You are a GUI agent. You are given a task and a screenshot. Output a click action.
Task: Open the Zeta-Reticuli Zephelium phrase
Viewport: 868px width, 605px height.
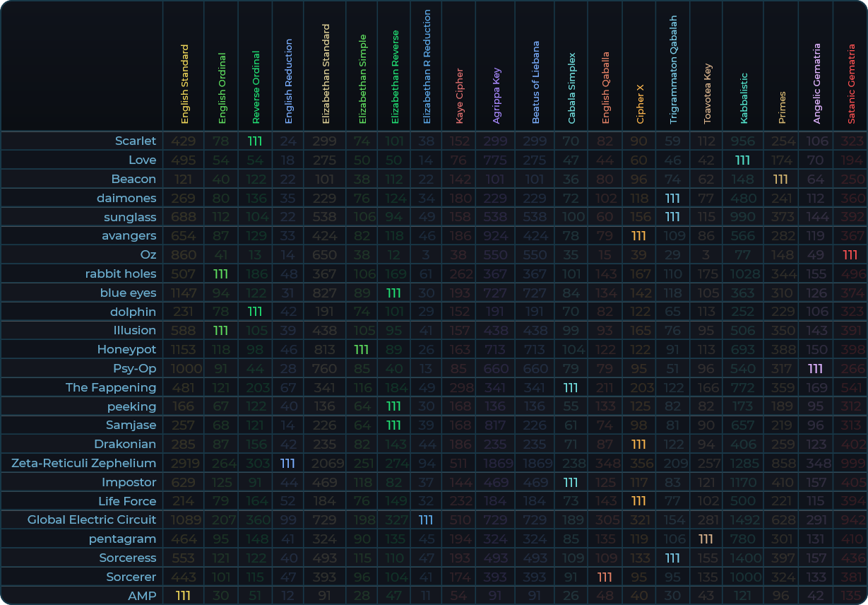click(x=83, y=463)
